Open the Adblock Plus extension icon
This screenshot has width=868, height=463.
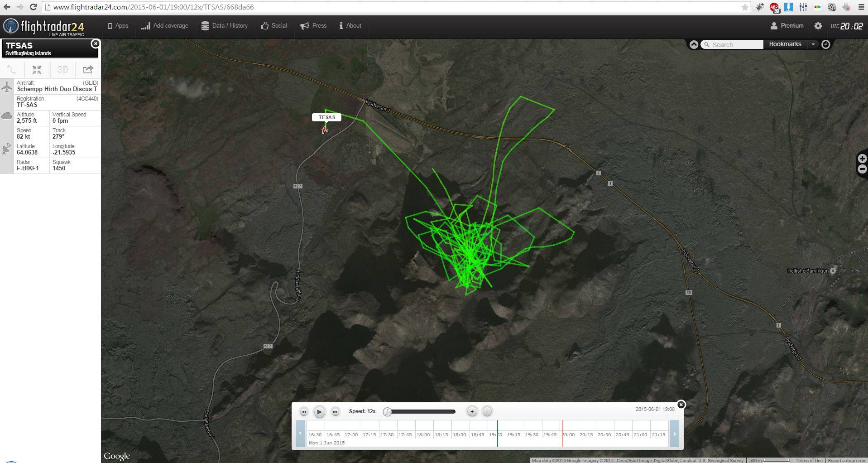[x=774, y=7]
